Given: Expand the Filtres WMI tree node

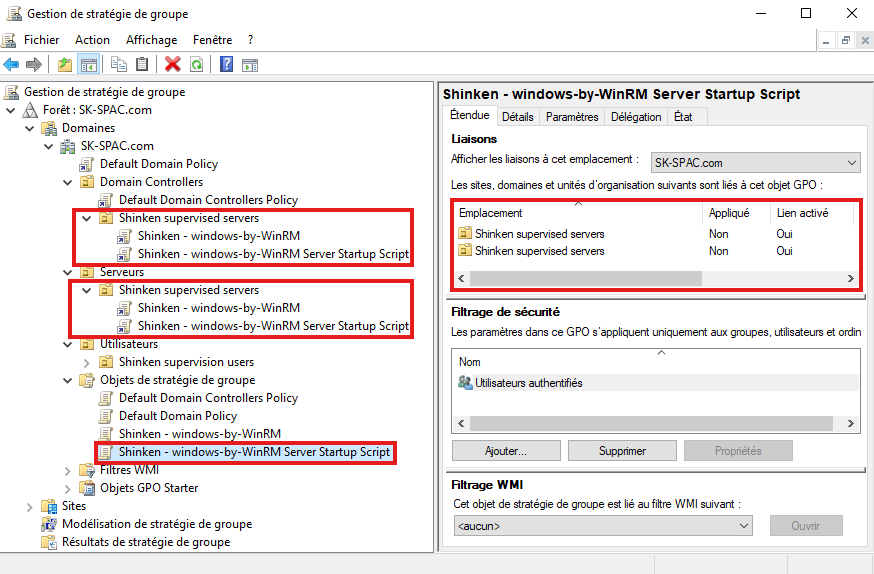Looking at the screenshot, I should 67,470.
